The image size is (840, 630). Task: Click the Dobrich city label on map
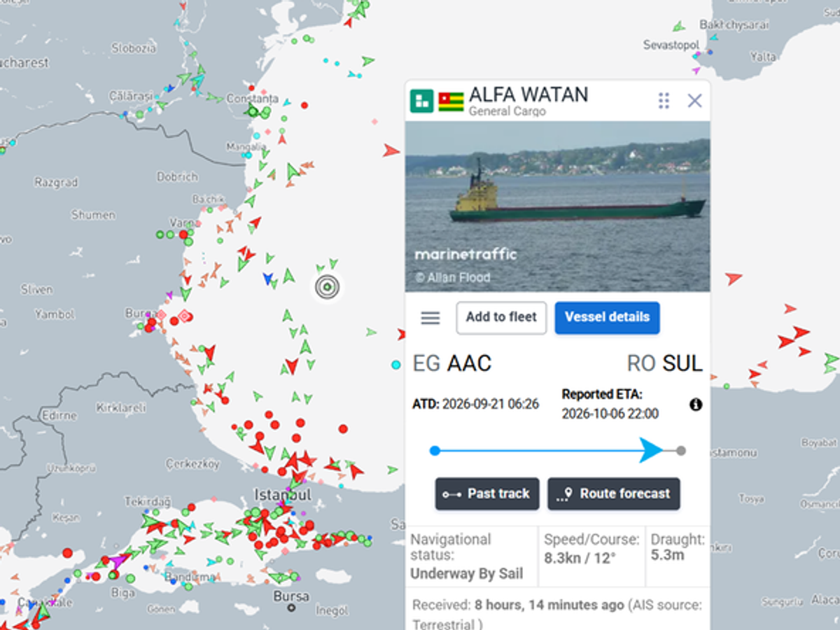pyautogui.click(x=177, y=177)
